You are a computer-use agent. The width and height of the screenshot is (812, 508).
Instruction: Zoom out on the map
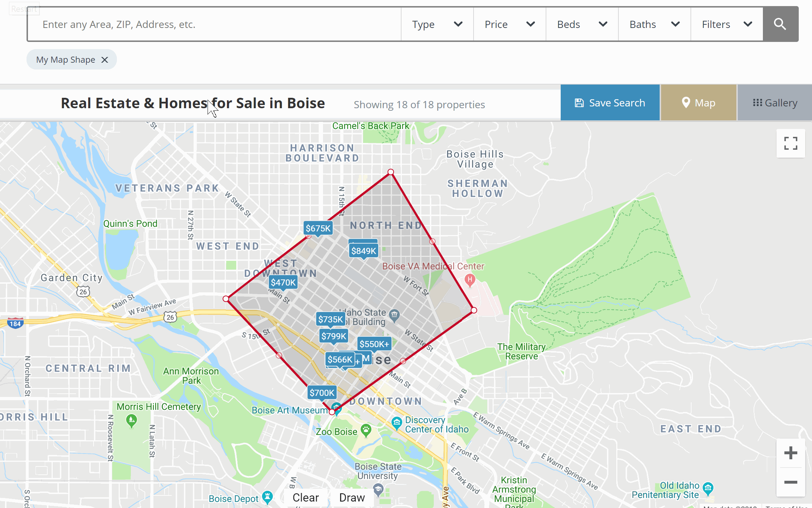pyautogui.click(x=790, y=482)
